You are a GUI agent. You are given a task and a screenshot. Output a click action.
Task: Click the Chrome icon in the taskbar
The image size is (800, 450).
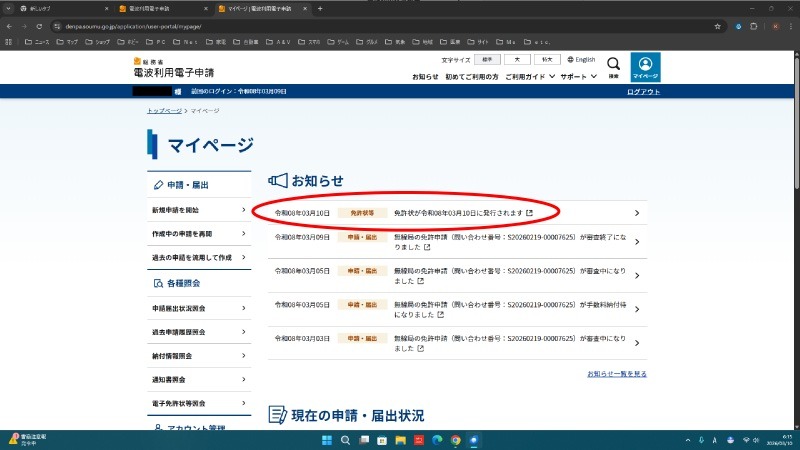[455, 439]
